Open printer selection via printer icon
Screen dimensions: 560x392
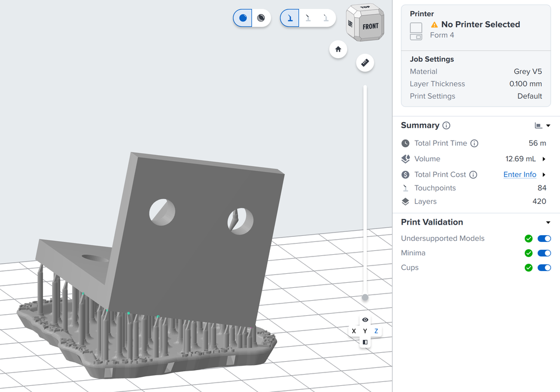[416, 31]
